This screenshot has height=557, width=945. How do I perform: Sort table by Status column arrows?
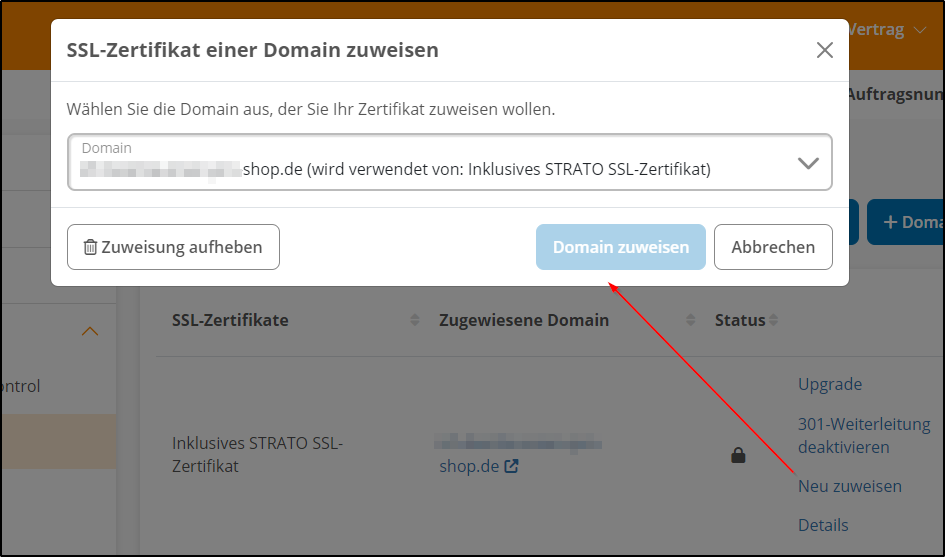pyautogui.click(x=773, y=321)
